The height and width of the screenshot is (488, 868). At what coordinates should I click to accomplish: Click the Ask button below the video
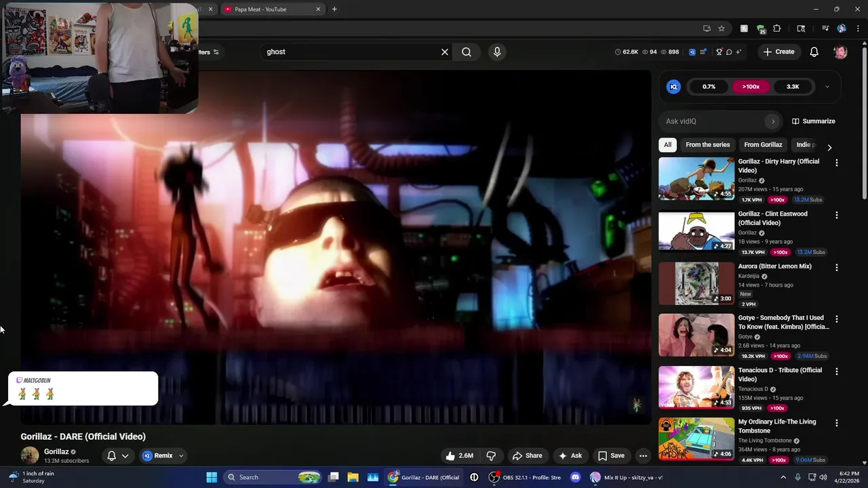click(x=570, y=455)
